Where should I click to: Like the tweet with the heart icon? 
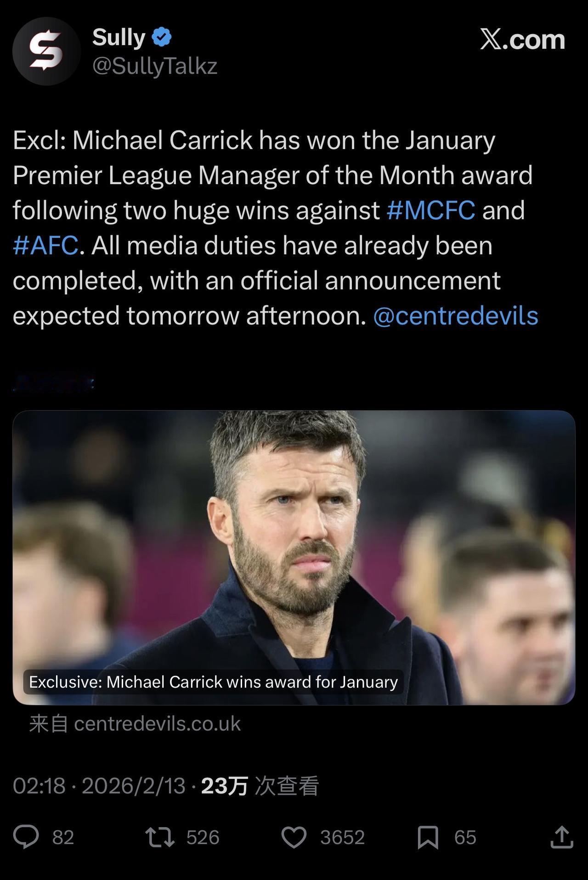(294, 837)
